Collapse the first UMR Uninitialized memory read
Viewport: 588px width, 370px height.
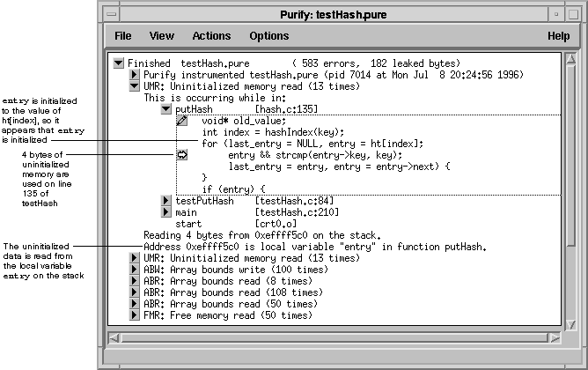(x=135, y=87)
